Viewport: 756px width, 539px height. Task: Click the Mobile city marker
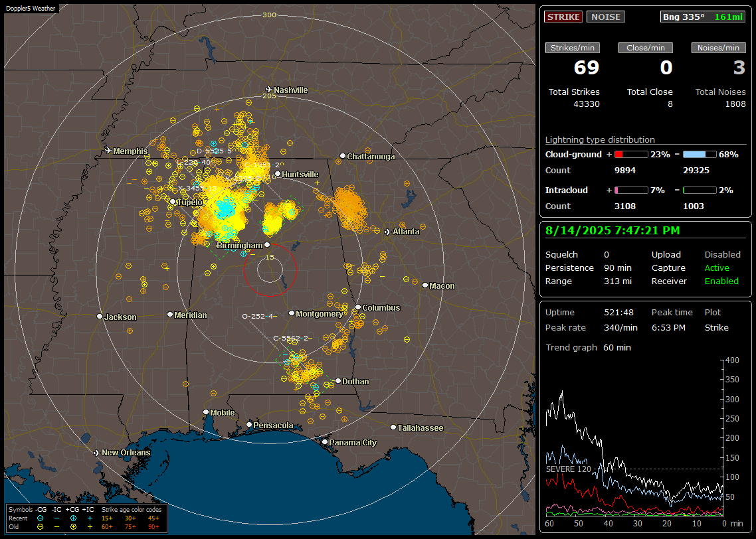206,412
